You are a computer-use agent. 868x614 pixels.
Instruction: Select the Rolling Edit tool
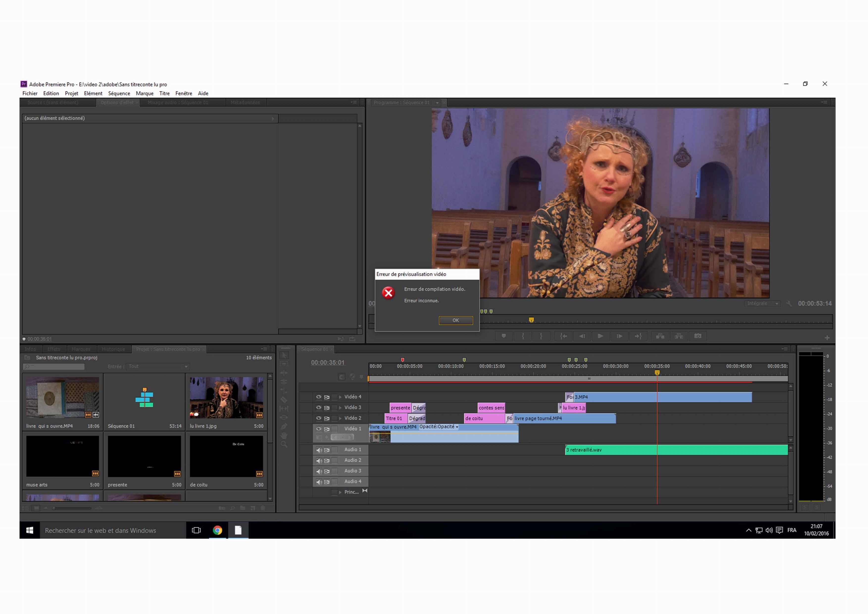(284, 382)
